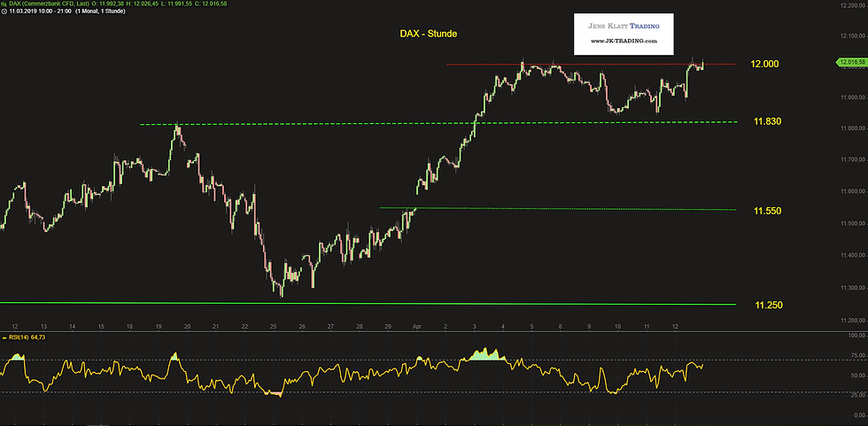The width and height of the screenshot is (868, 426).
Task: Click the date range 11.03.2019 10:00 - 21:00
Action: click(41, 11)
